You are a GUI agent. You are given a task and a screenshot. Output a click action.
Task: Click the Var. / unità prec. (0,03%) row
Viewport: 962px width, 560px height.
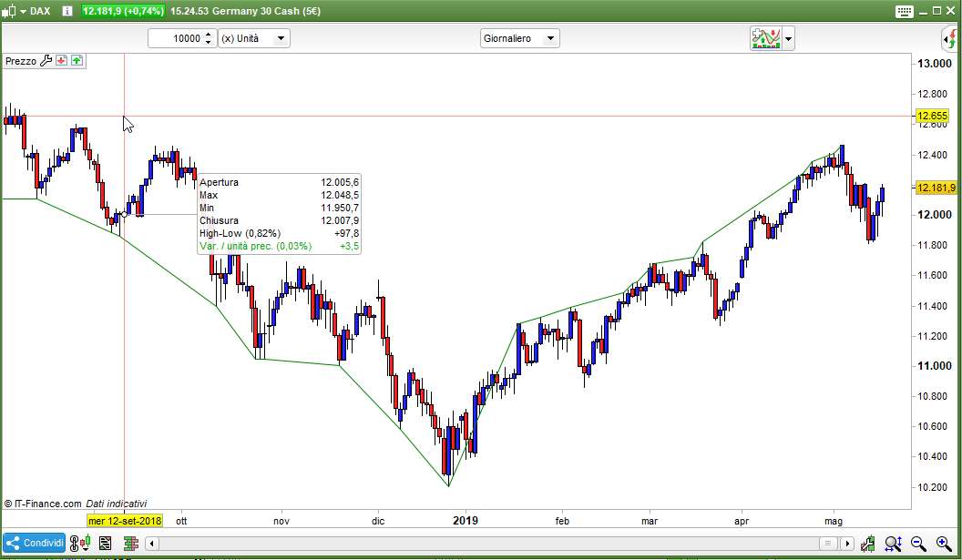(279, 246)
